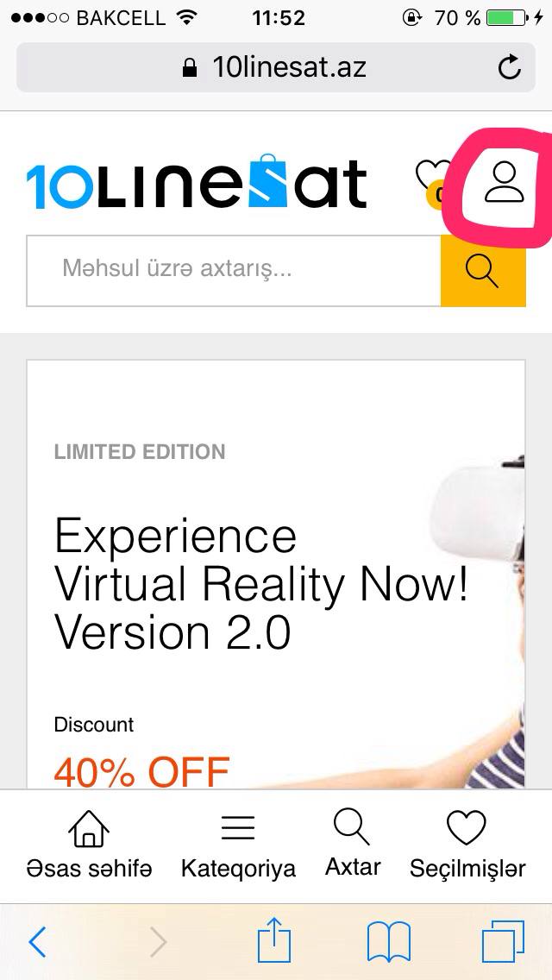This screenshot has width=552, height=980.
Task: Click the yellow search magnifier button
Action: click(x=483, y=271)
